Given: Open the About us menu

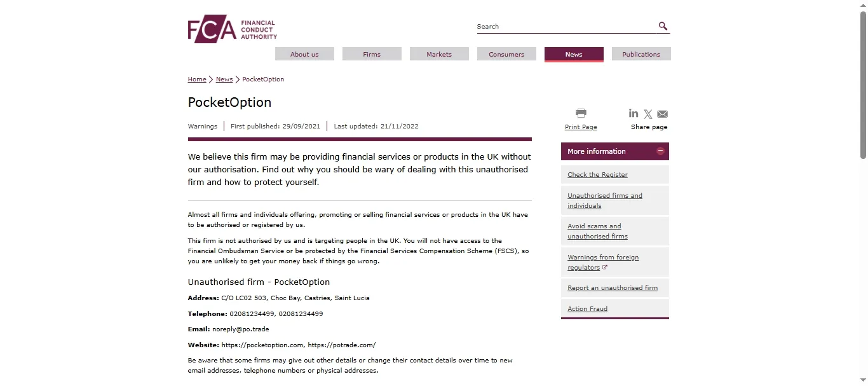Looking at the screenshot, I should coord(304,54).
